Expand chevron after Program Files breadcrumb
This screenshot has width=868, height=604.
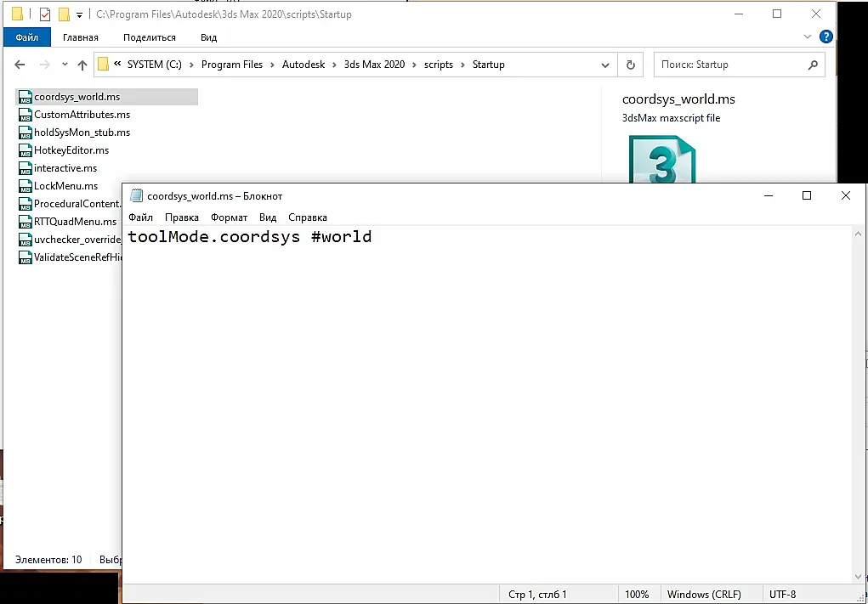click(272, 65)
